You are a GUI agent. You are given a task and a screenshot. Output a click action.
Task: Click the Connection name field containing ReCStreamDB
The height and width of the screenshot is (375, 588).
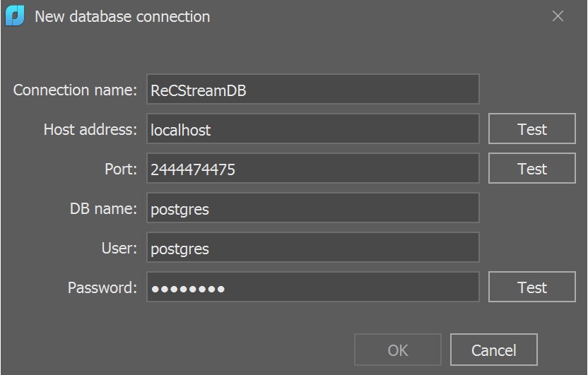coord(312,90)
